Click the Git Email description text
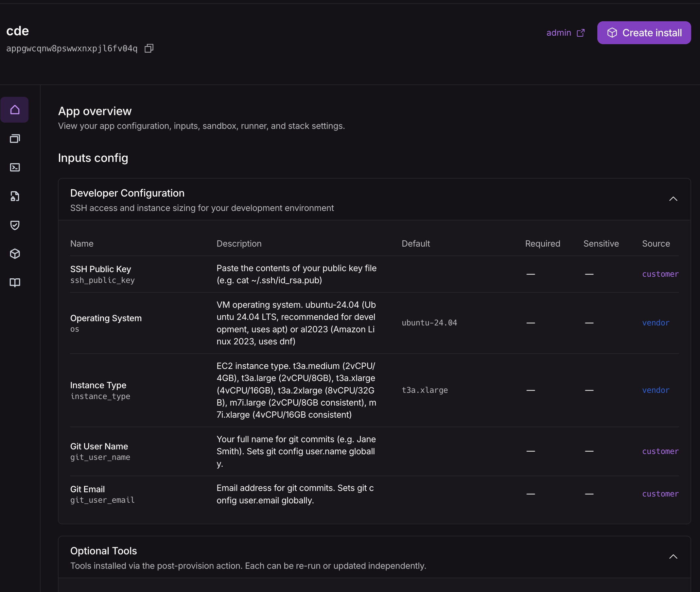This screenshot has width=700, height=592. pos(295,494)
